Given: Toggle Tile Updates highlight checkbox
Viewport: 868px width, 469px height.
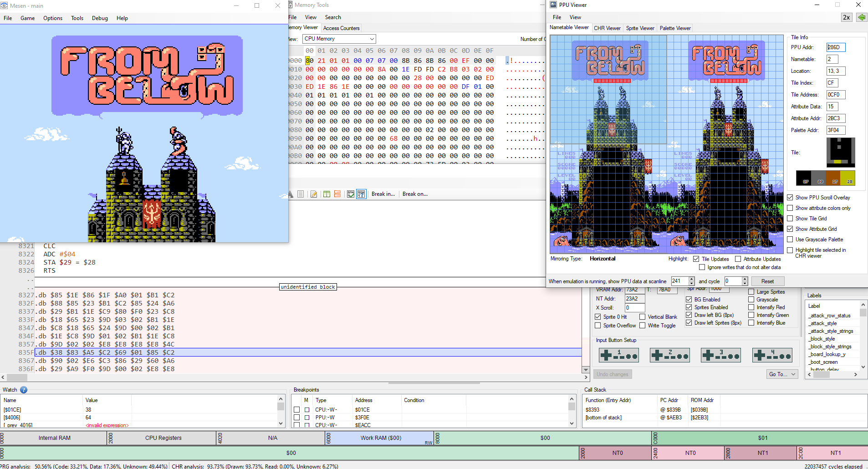Looking at the screenshot, I should (x=696, y=259).
